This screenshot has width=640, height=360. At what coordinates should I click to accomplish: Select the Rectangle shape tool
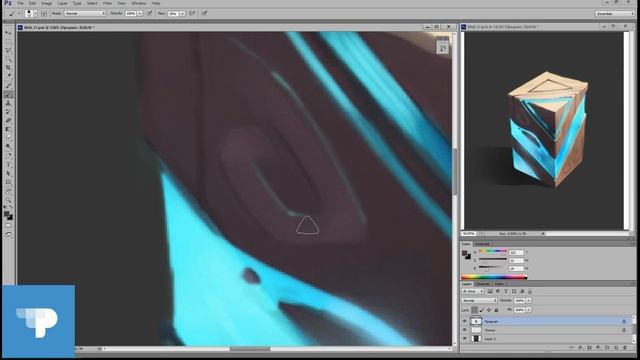pyautogui.click(x=8, y=182)
